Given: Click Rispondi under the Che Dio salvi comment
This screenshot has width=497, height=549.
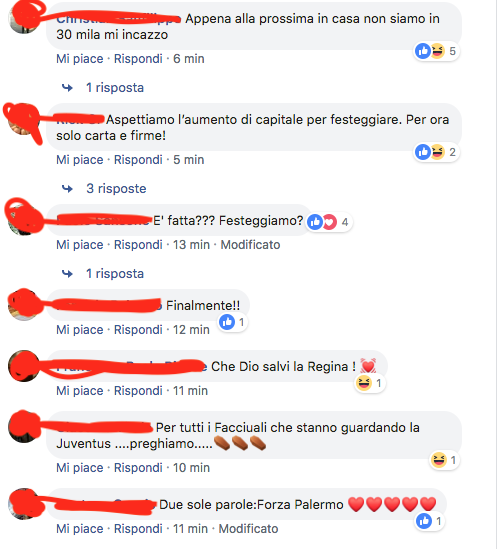Looking at the screenshot, I should [x=138, y=390].
